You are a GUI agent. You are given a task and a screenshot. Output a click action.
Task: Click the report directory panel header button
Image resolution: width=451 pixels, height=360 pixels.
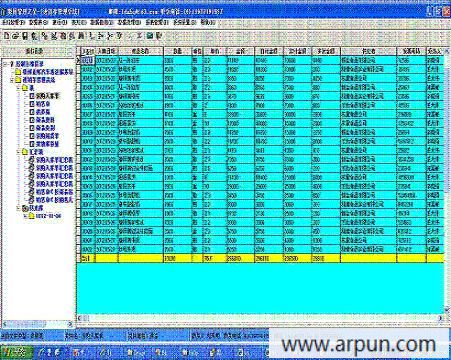[x=38, y=51]
